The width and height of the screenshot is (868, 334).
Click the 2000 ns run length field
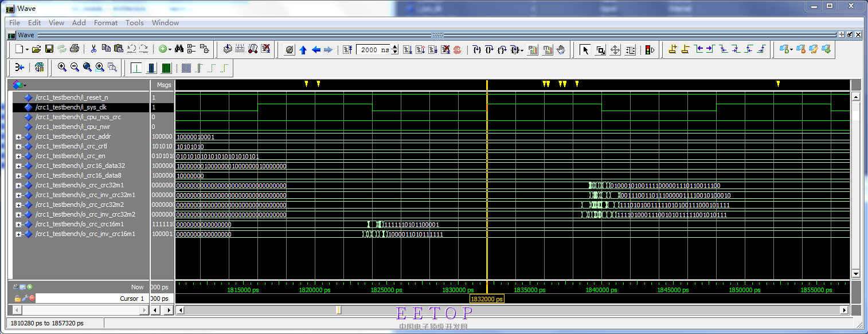click(373, 50)
